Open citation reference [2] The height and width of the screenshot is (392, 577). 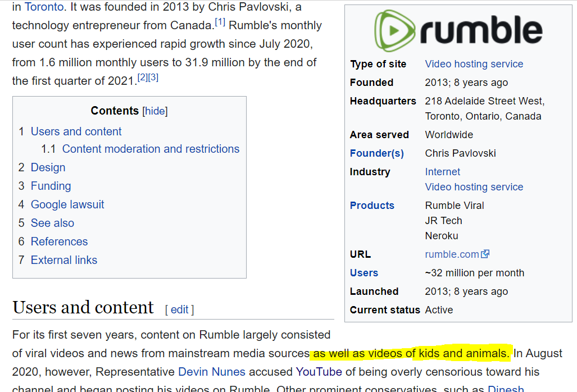coord(143,78)
